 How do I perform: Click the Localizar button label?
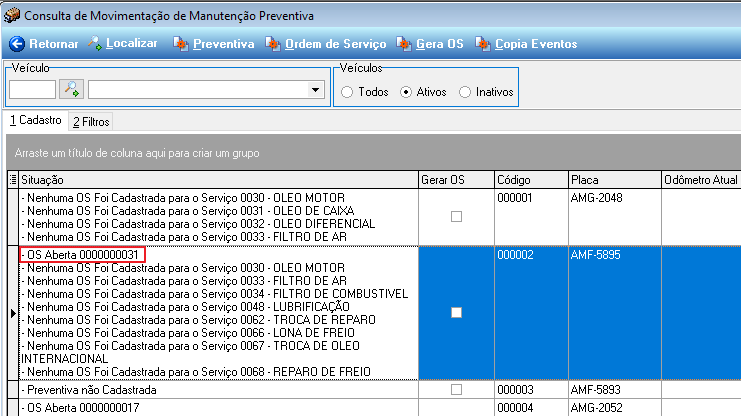click(x=131, y=43)
